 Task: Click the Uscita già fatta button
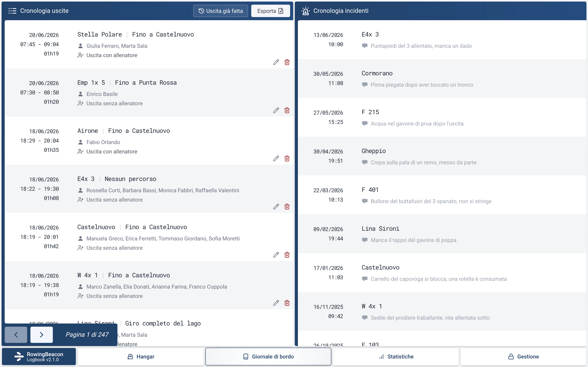tap(221, 11)
